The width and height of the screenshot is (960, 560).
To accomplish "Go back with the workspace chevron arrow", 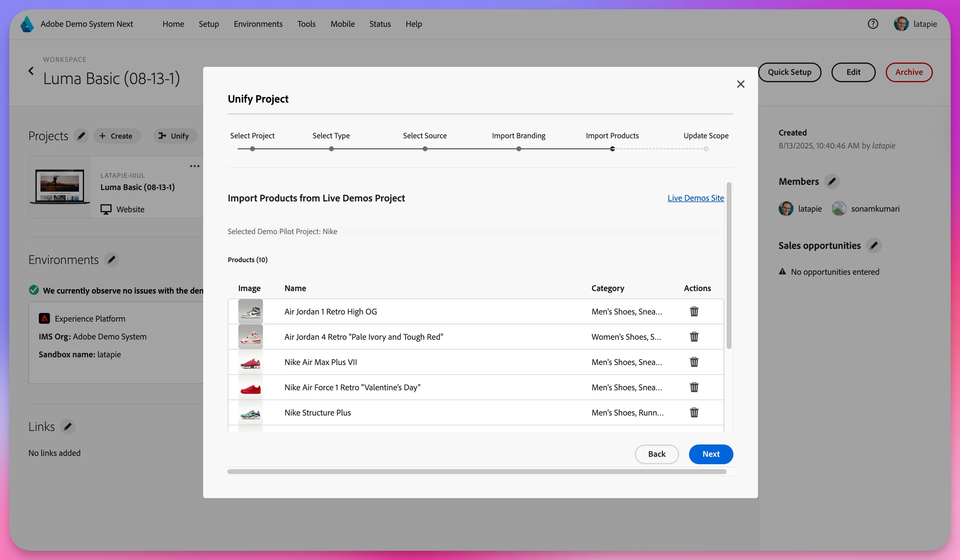I will [x=31, y=71].
